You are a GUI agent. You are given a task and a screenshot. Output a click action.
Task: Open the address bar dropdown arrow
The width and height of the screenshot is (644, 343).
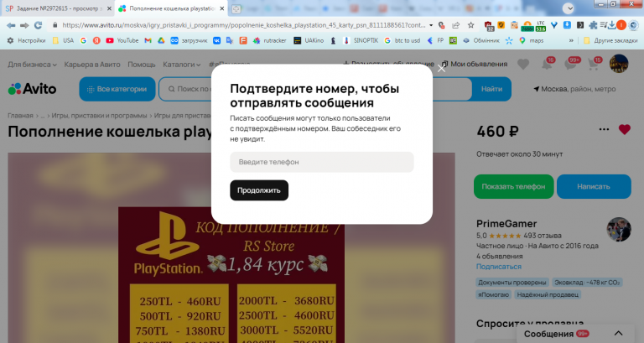(431, 25)
